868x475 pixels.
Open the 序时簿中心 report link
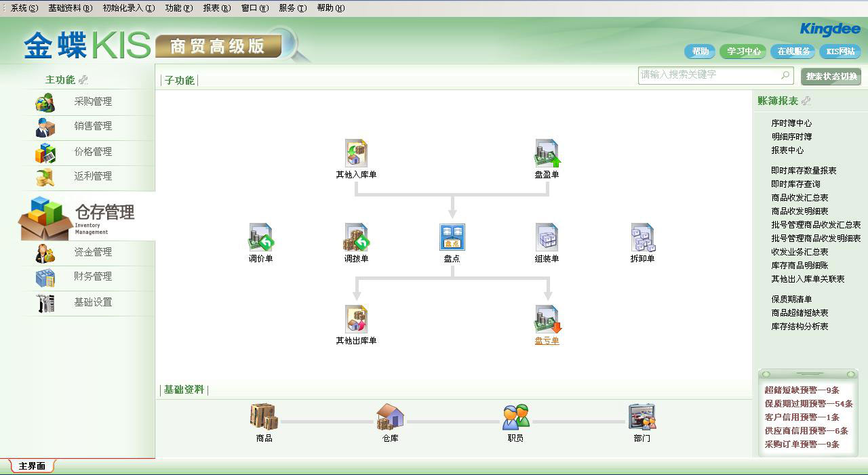pos(791,123)
